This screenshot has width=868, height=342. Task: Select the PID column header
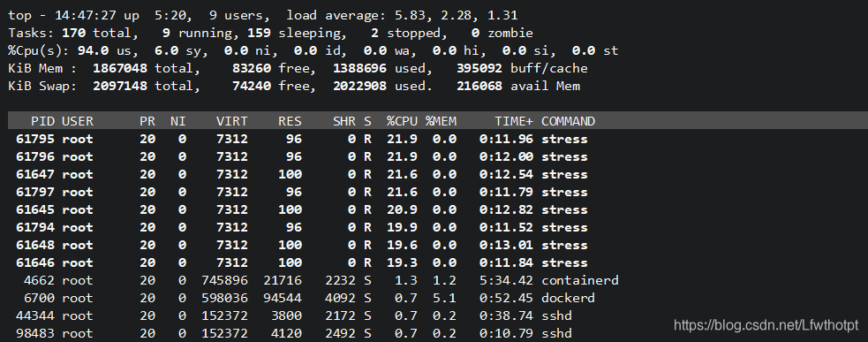click(43, 121)
